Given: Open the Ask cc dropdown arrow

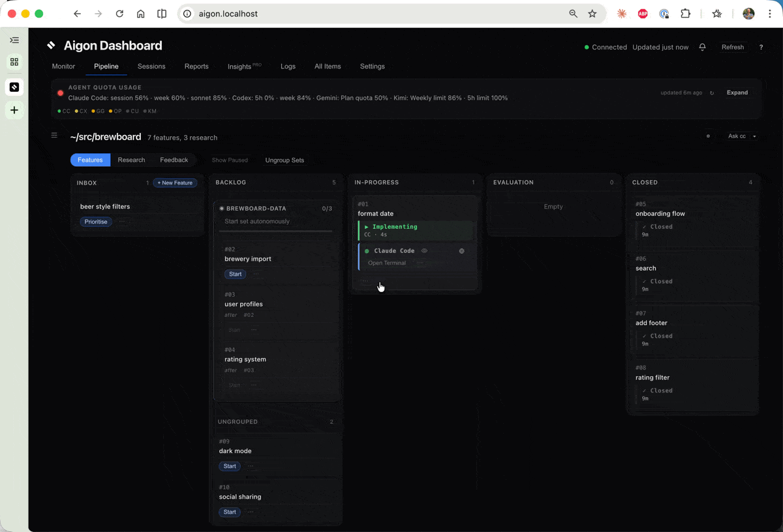Looking at the screenshot, I should (x=754, y=136).
